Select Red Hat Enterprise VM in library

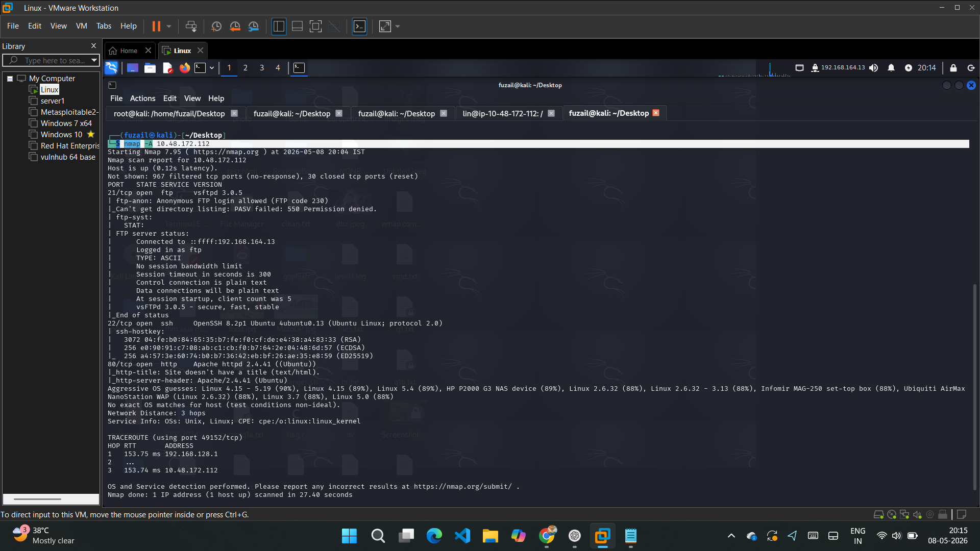[x=69, y=146]
